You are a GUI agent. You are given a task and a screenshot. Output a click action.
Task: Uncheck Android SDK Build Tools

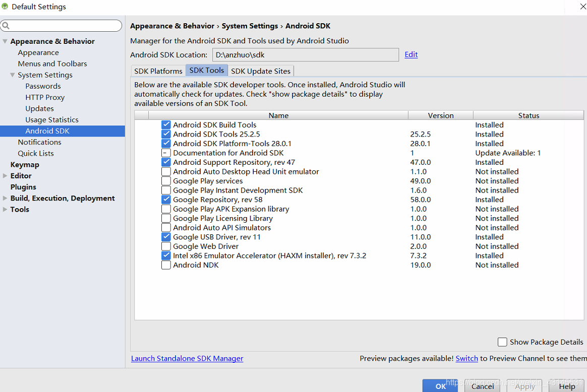click(x=166, y=124)
